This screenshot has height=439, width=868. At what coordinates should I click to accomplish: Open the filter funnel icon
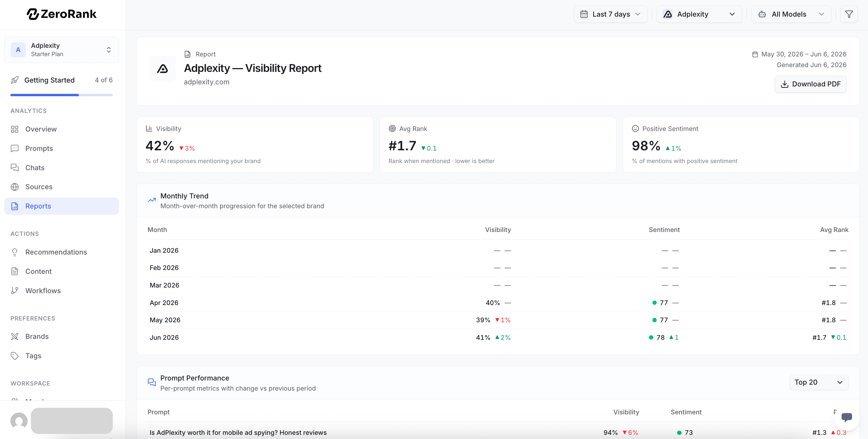coord(849,14)
